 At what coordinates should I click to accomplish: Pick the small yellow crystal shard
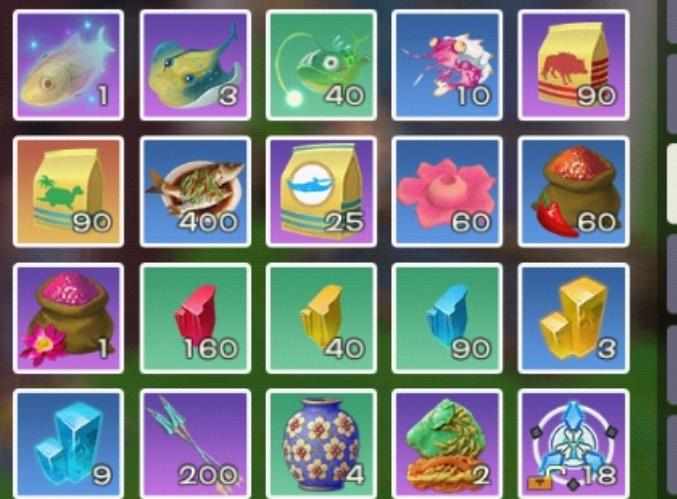click(321, 318)
